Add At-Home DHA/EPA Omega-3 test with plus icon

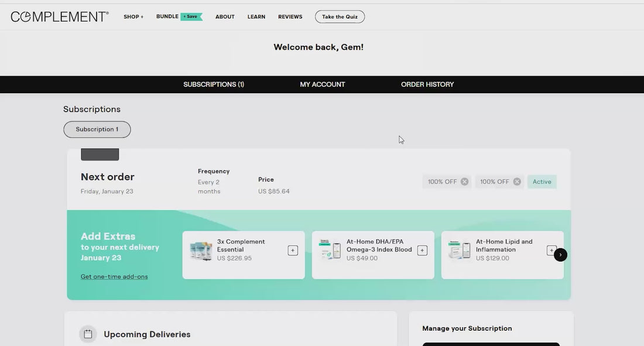(422, 250)
